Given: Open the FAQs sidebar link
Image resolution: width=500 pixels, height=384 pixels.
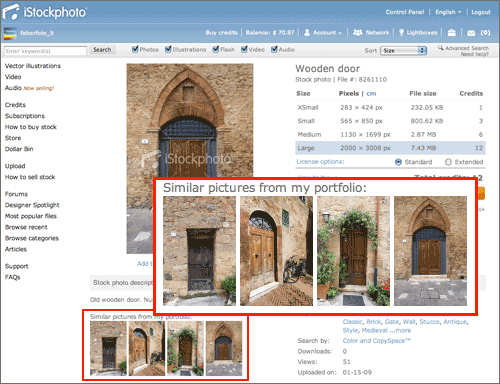Looking at the screenshot, I should pyautogui.click(x=13, y=277).
